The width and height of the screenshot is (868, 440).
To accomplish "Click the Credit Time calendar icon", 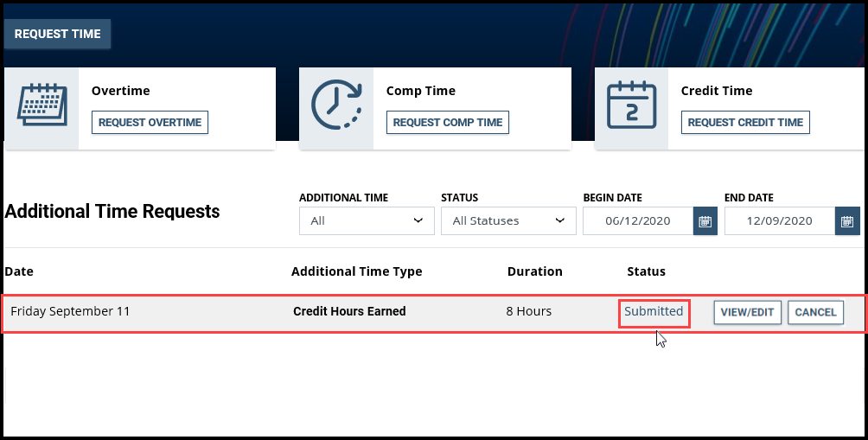I will coord(632,105).
